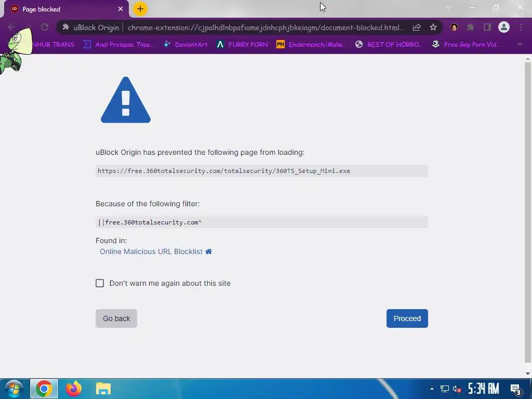
Task: Click the filter text ||free.360totalsecurity.com^
Action: click(x=150, y=222)
